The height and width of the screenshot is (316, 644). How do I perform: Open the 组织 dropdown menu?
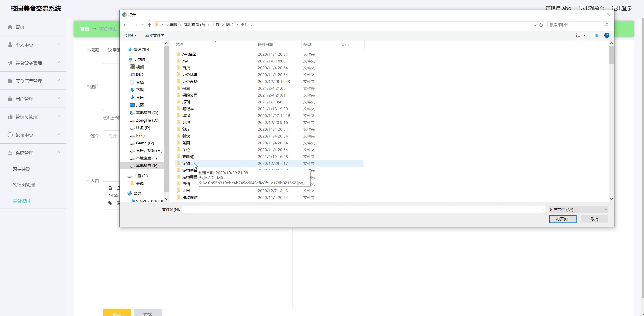coord(131,35)
